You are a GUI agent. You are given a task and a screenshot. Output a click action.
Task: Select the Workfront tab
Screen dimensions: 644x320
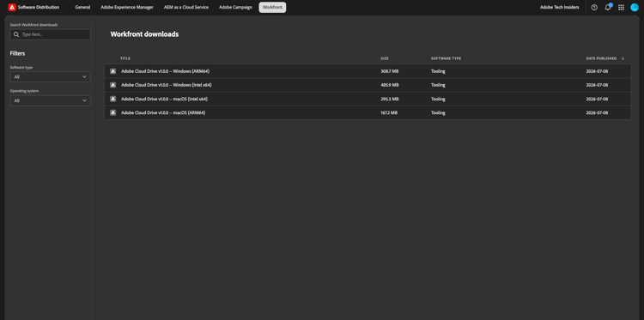point(272,8)
